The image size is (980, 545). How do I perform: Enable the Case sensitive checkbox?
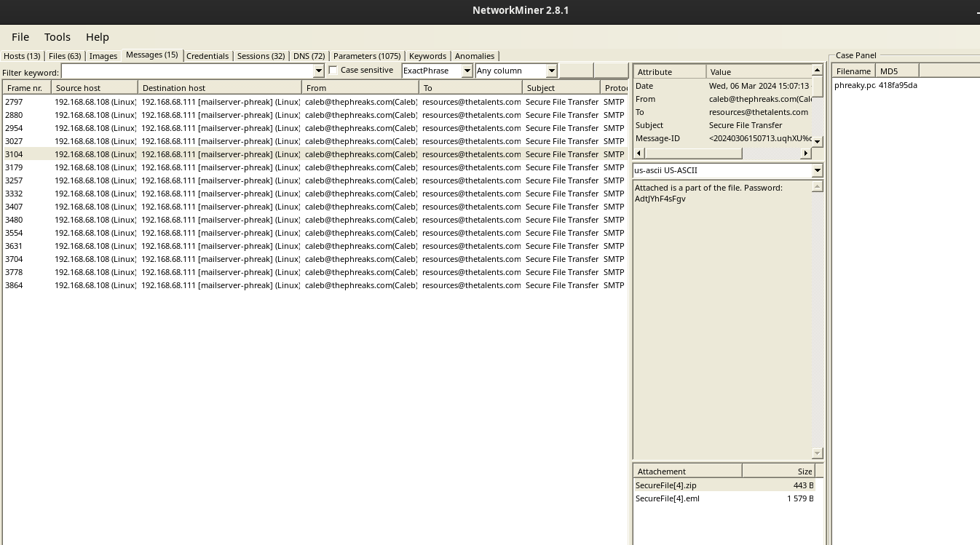click(333, 71)
